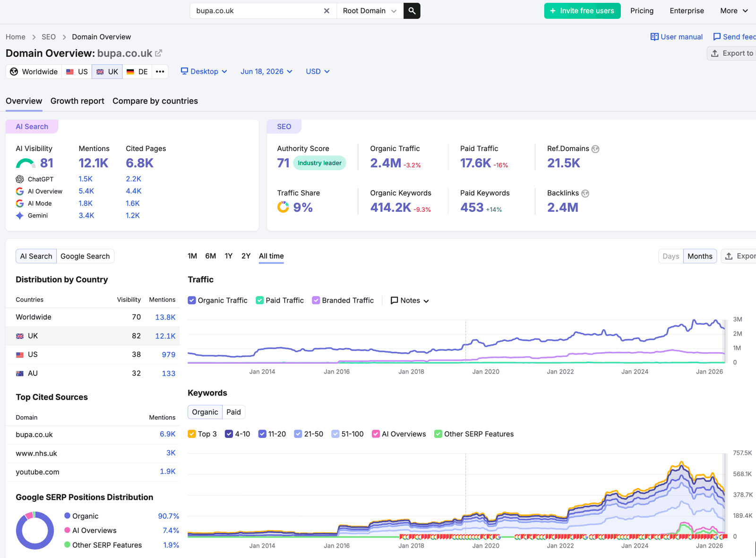Click the AI Overviews legend pink dot

68,530
